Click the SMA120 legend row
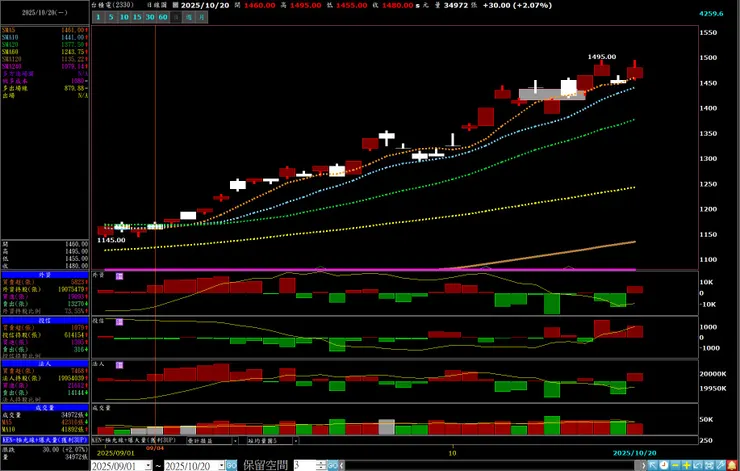The width and height of the screenshot is (740, 471). pos(43,59)
